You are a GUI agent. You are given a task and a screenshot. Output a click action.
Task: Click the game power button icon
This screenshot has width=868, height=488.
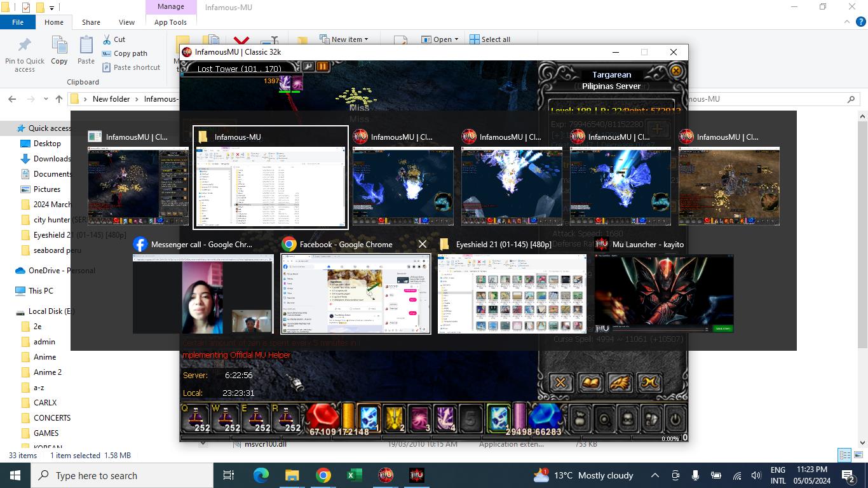click(x=675, y=419)
